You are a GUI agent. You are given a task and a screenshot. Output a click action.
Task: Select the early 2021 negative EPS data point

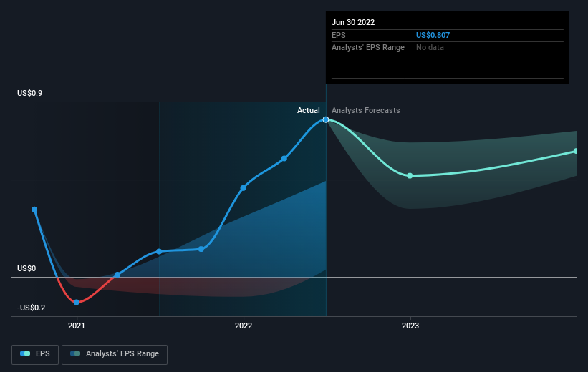77,302
